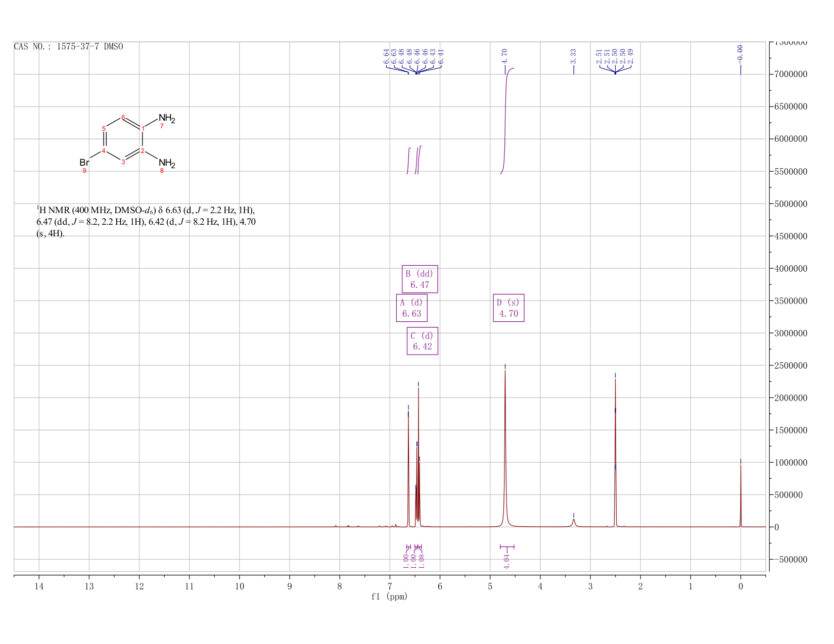
Task: Click the x-axis tick label 0
Action: tap(740, 586)
